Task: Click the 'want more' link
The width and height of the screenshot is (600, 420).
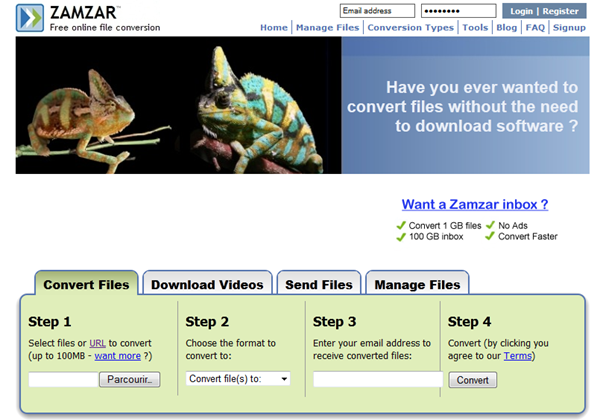Action: pyautogui.click(x=117, y=356)
